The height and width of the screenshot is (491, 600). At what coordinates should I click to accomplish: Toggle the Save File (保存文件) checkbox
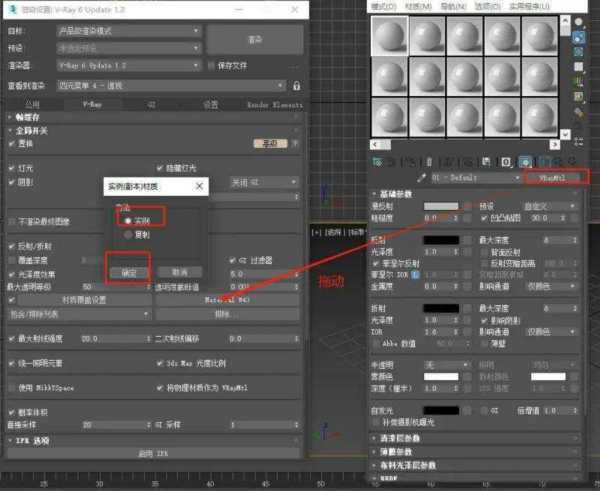point(211,66)
